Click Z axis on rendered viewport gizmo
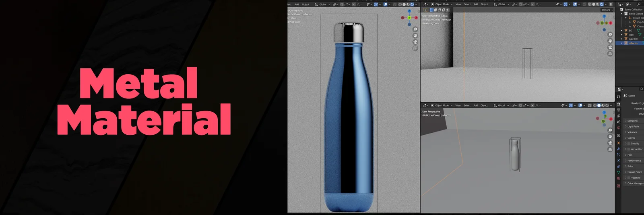The height and width of the screenshot is (215, 644). coord(409,11)
